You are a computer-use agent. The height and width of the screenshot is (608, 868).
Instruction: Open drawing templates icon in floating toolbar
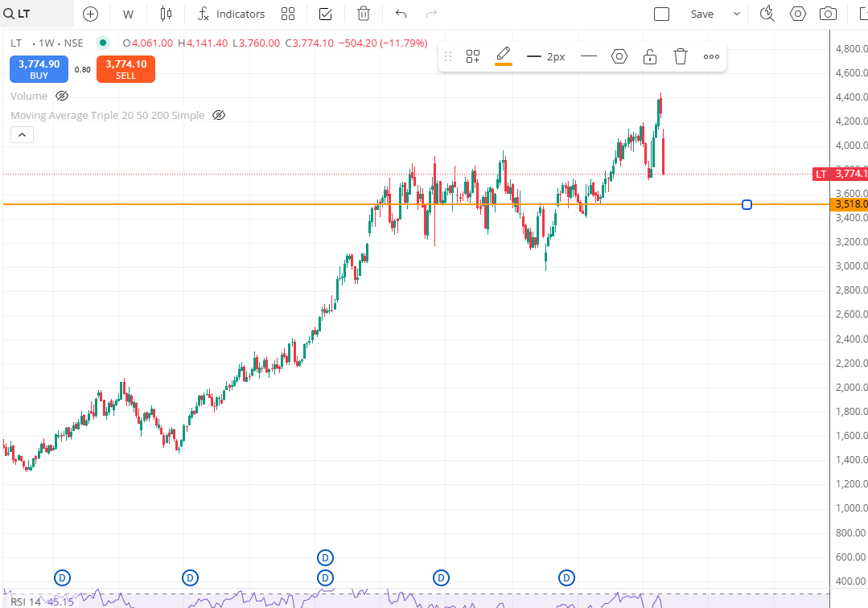click(473, 56)
